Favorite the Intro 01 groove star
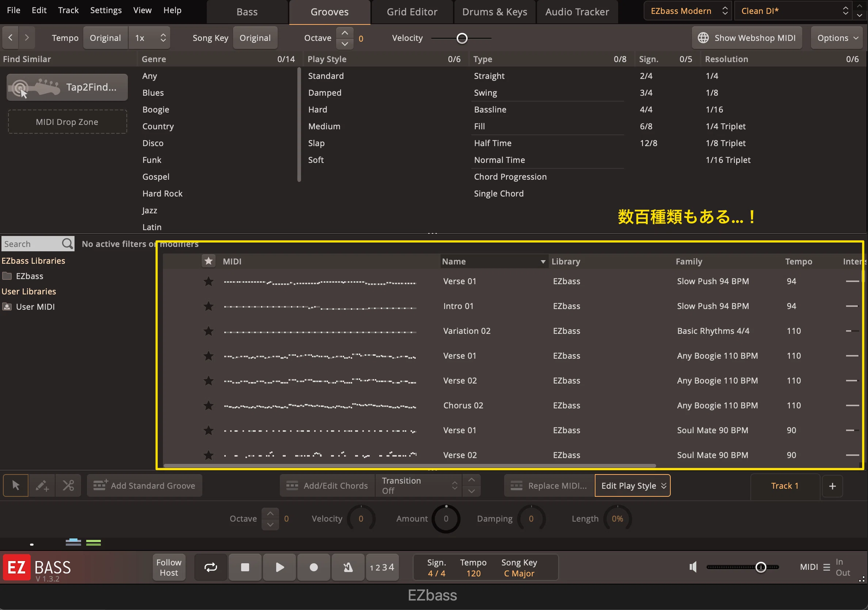The height and width of the screenshot is (610, 868). (208, 306)
